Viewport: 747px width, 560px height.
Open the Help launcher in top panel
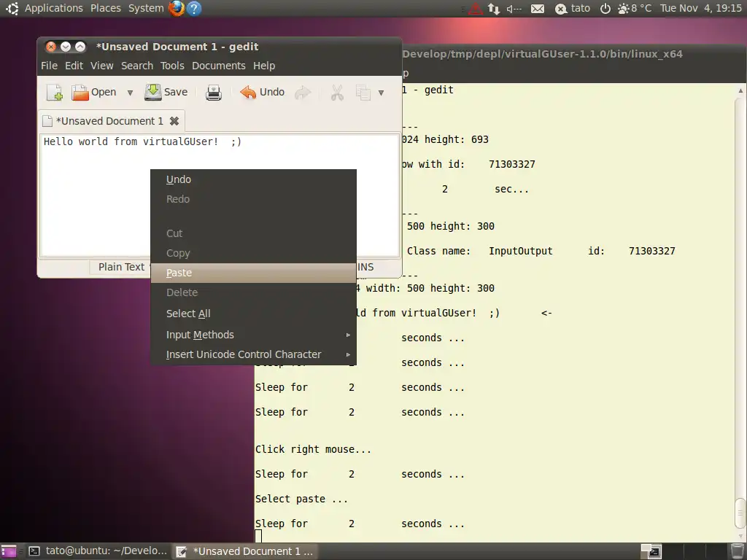[194, 8]
